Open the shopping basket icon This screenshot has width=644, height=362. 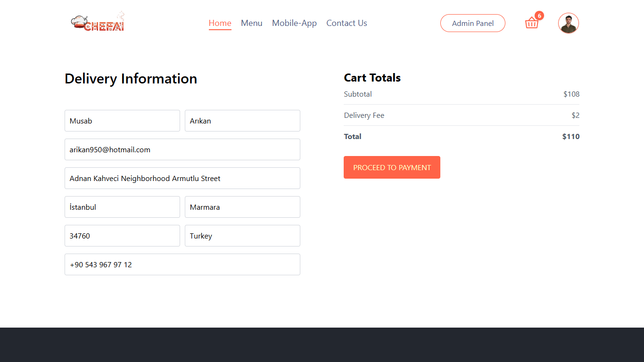(531, 23)
